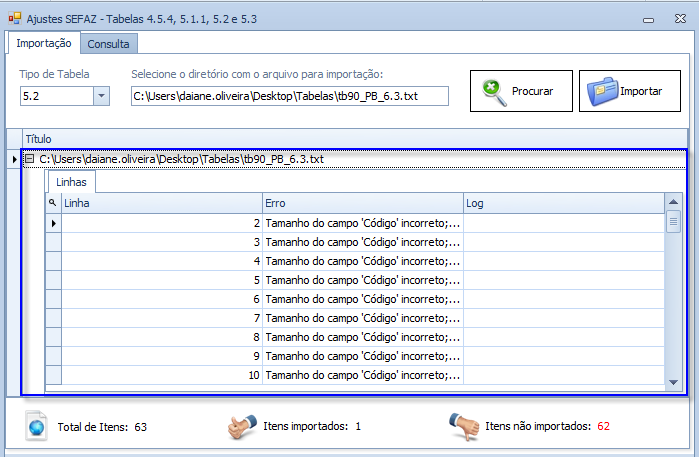Click the Log column header
Viewport: 699px width, 457px height.
pyautogui.click(x=563, y=203)
